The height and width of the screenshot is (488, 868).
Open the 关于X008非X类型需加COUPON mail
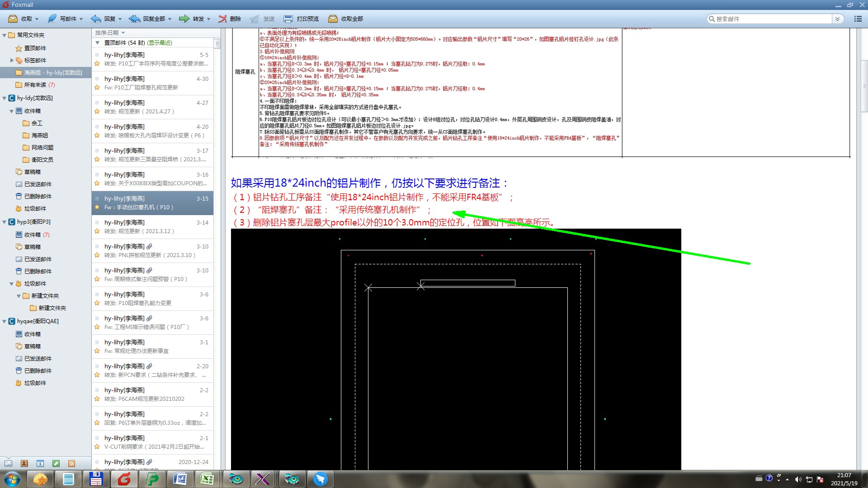coord(152,179)
